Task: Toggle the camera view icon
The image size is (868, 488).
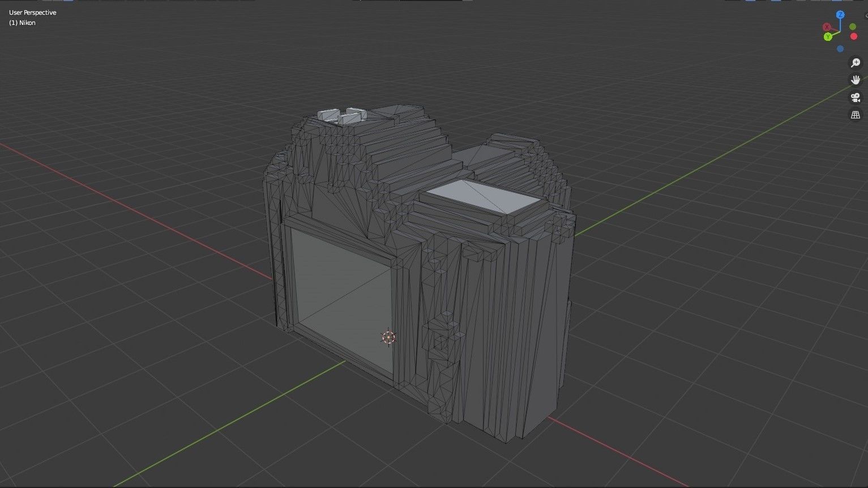Action: (x=856, y=97)
